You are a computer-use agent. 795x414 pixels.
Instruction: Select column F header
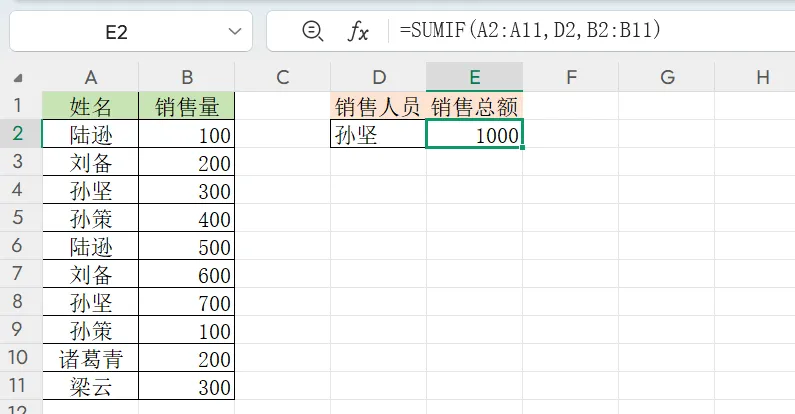pos(571,77)
